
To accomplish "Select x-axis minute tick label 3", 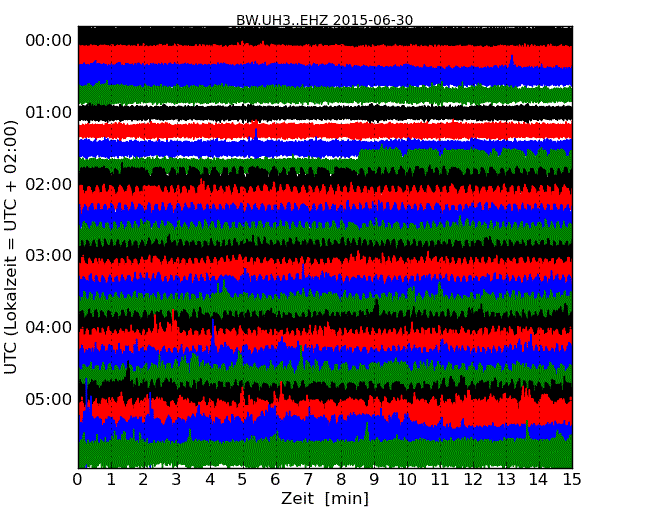I will [177, 479].
